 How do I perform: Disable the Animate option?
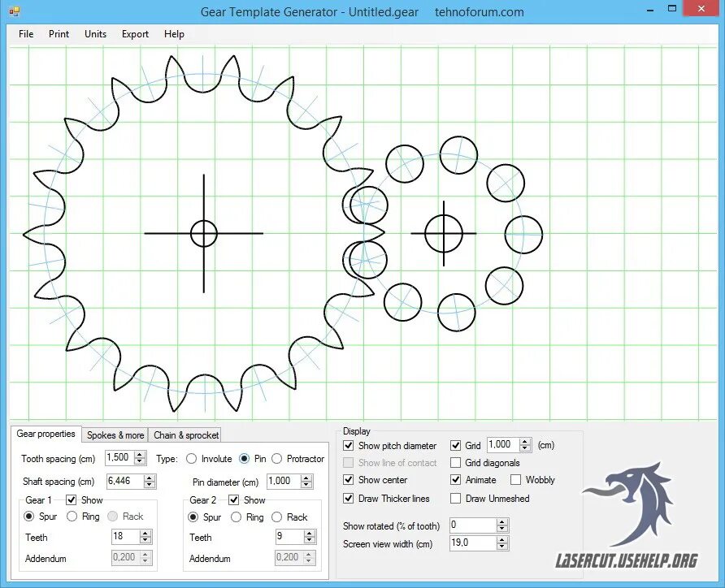coord(456,480)
